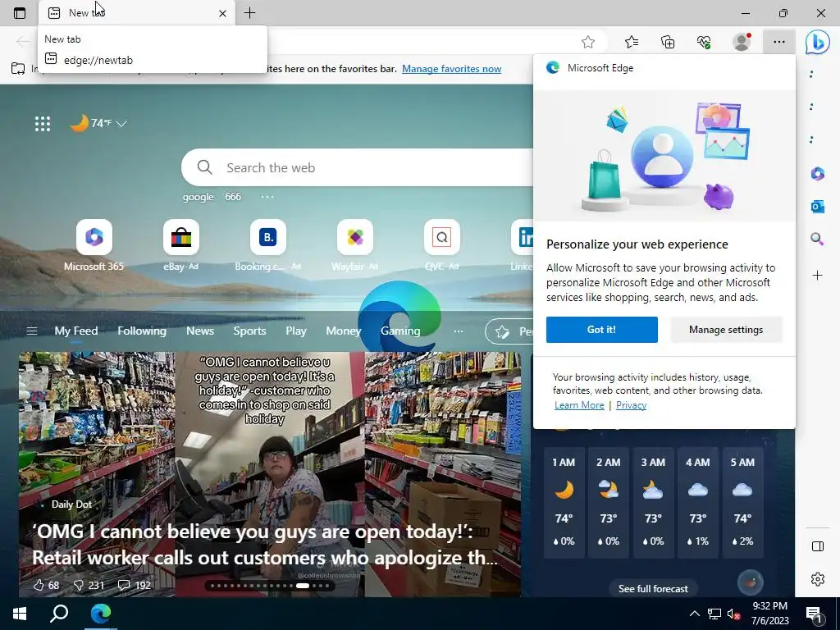Dislike the story with 231 dislikes

pos(89,585)
